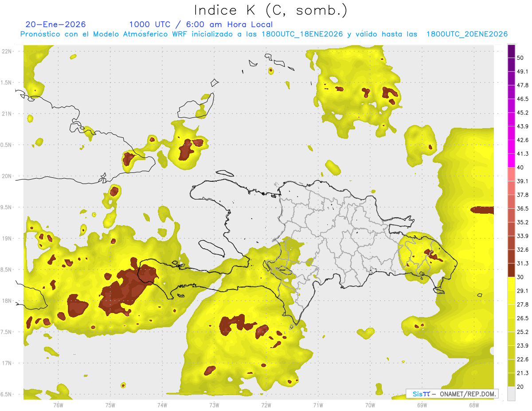Pick the magenta swatch between 41.3 and 40
The height and width of the screenshot is (411, 532).
(x=512, y=160)
